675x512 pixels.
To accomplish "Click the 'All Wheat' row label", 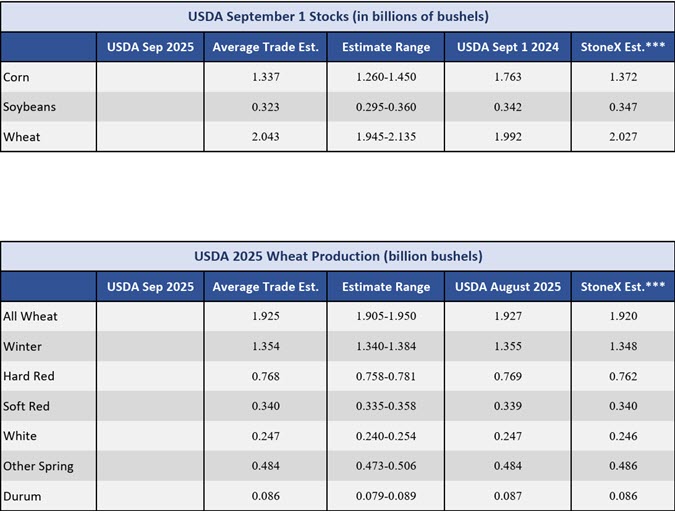I will [30, 317].
